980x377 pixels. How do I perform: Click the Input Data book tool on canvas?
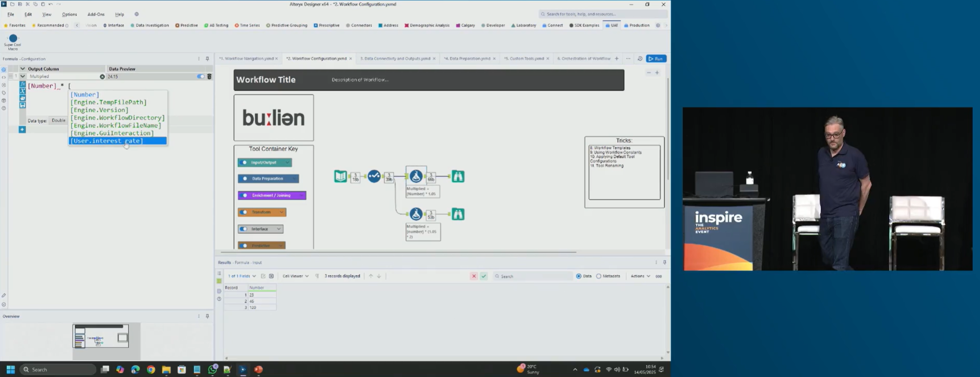[x=341, y=176]
